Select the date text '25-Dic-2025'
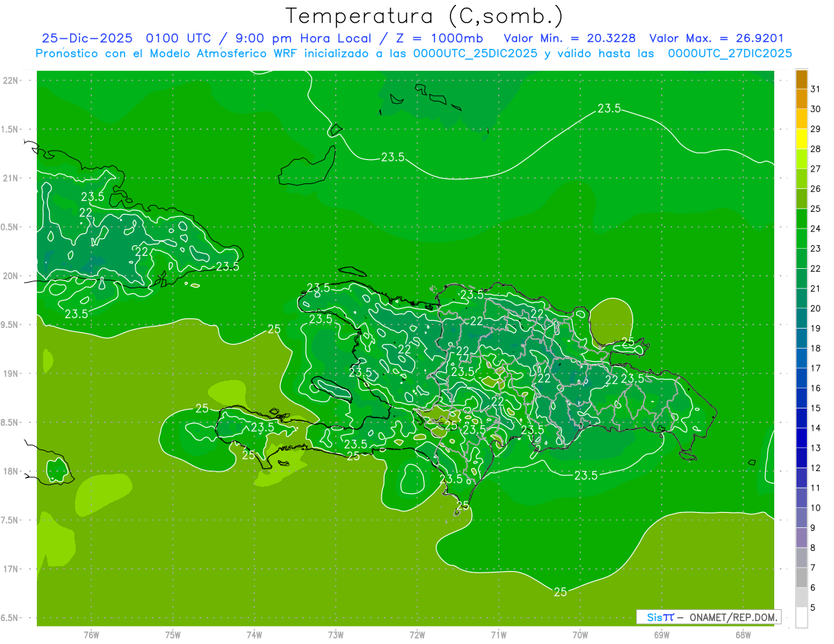 87,39
